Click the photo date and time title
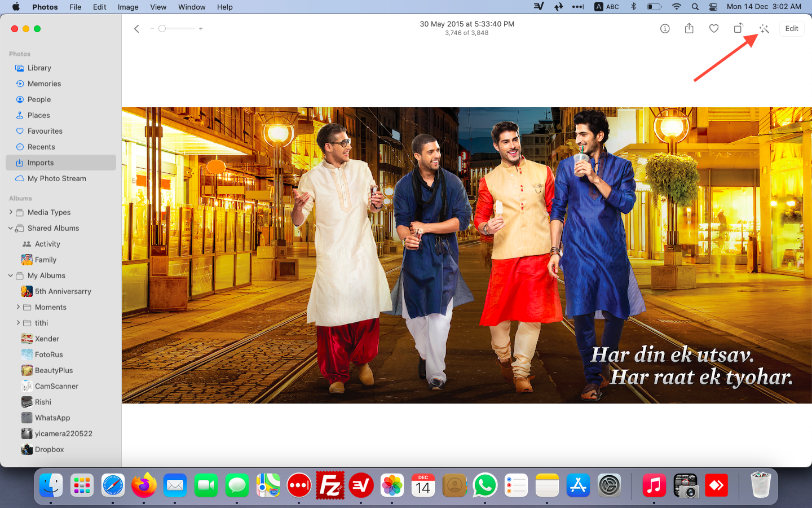 tap(467, 24)
